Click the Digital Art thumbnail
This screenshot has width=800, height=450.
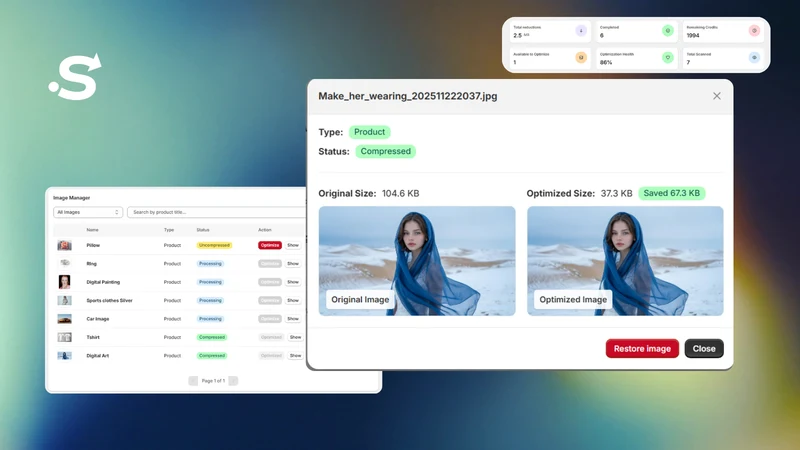[64, 355]
